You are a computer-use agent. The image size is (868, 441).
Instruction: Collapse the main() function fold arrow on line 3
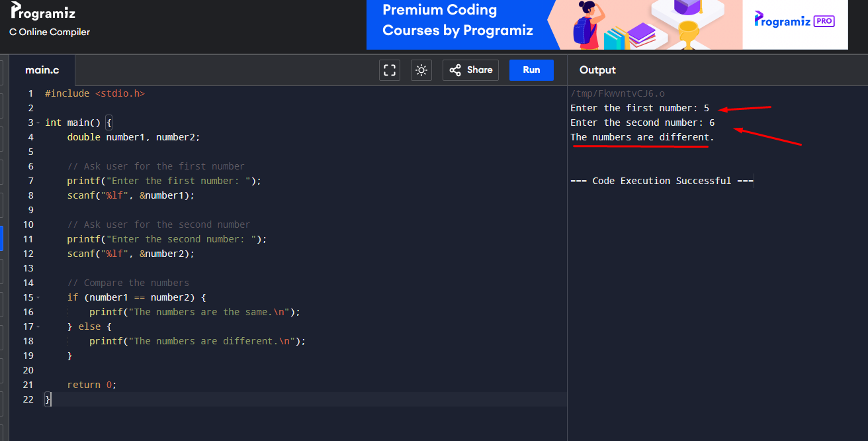[x=38, y=123]
